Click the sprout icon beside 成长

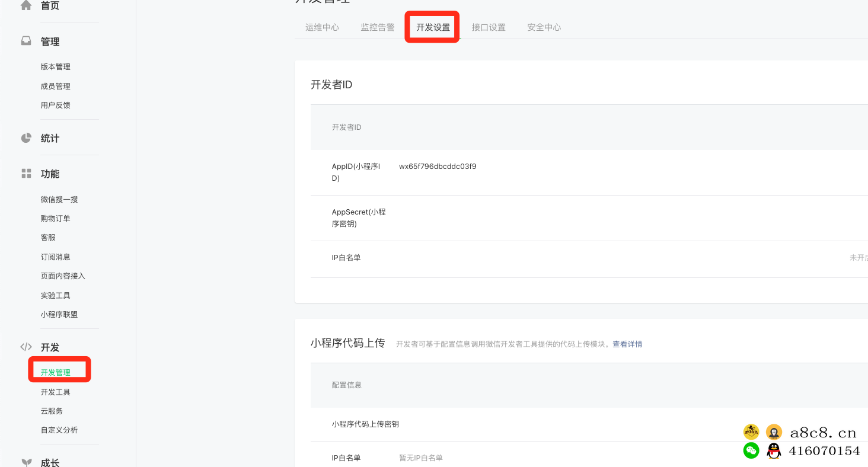tap(26, 462)
